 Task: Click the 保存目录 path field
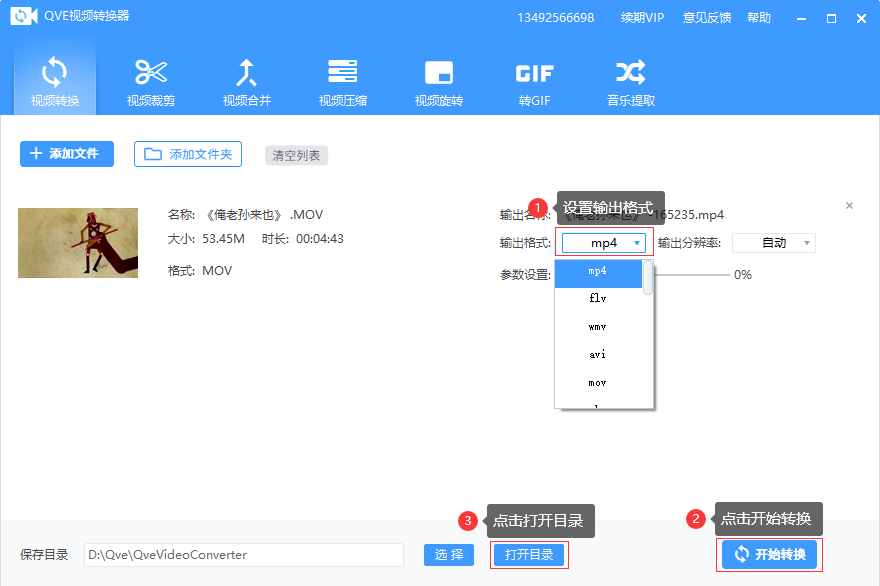click(243, 555)
